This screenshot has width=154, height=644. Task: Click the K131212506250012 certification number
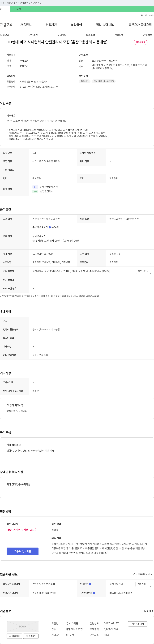tap(121, 593)
